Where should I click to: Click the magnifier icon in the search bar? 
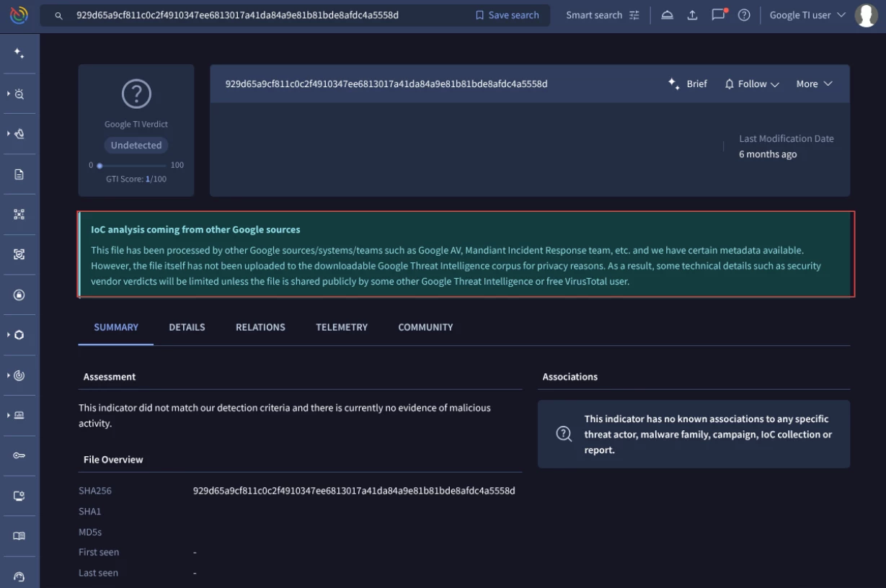tap(59, 15)
